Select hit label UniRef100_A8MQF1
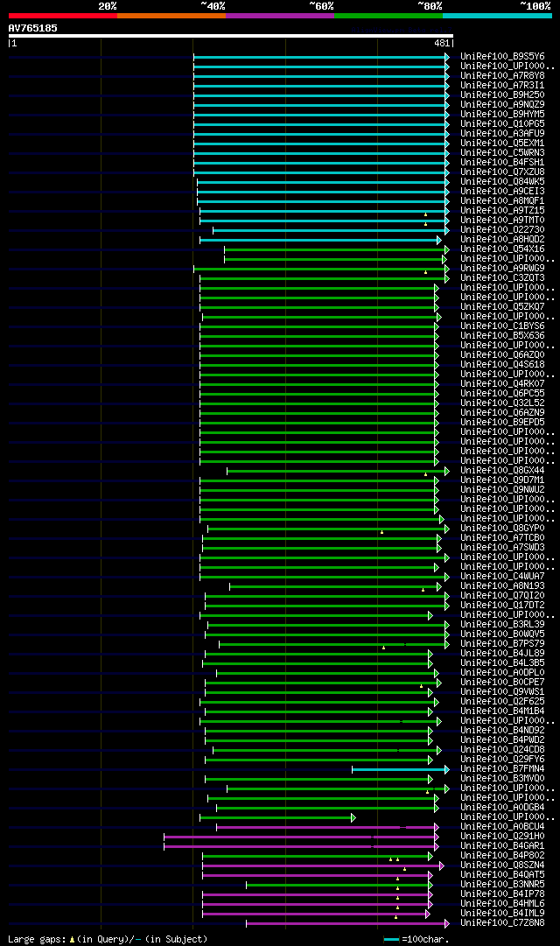Screen dimensions: 560x946 pyautogui.click(x=502, y=201)
